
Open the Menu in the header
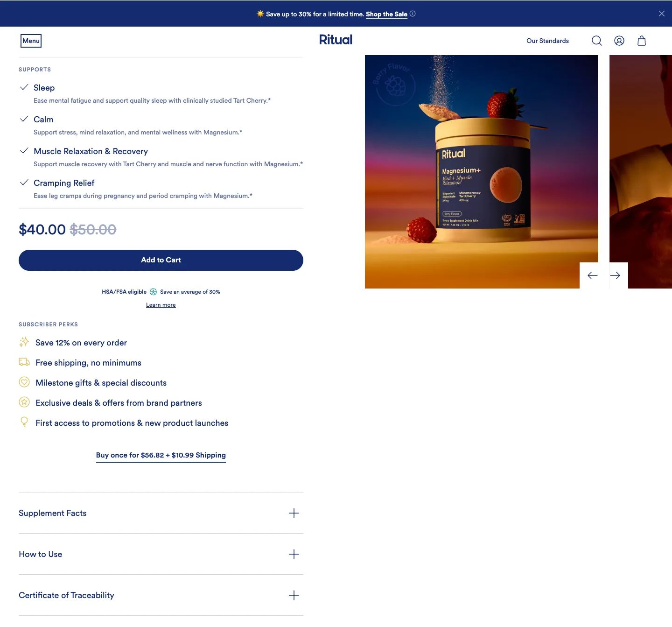[31, 41]
